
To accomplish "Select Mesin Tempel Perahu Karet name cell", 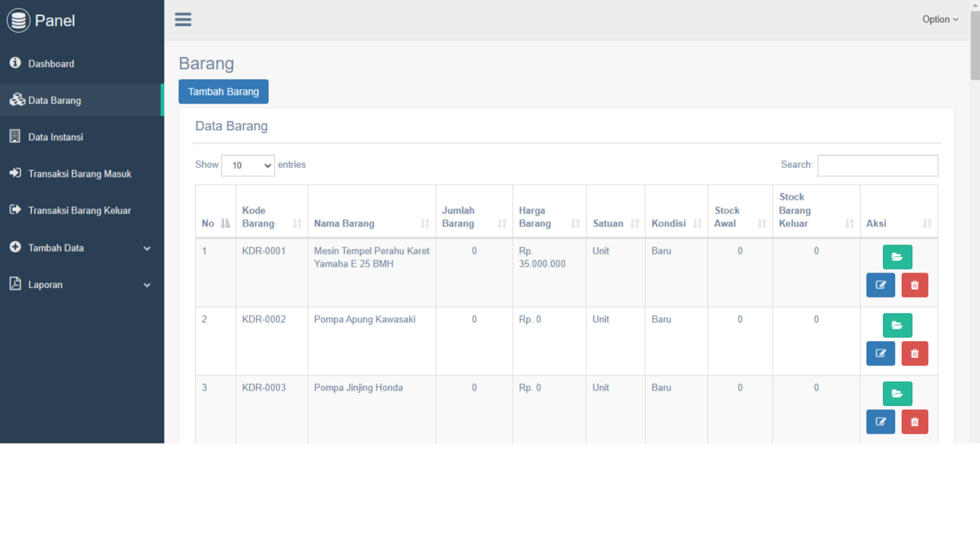I will pyautogui.click(x=372, y=273).
